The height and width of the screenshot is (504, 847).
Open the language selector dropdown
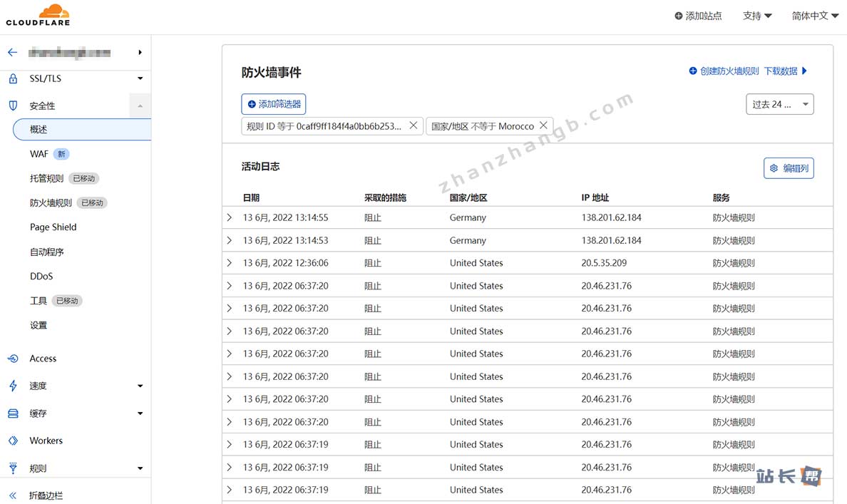point(814,16)
